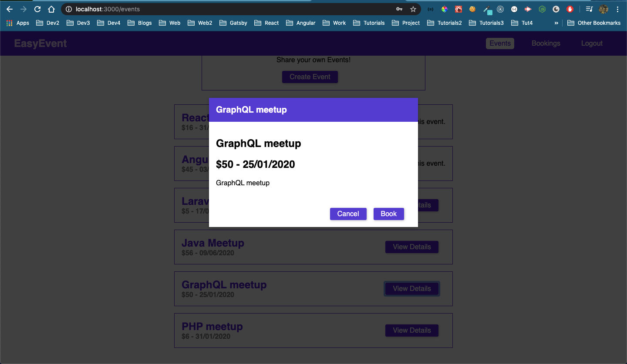Open the Apps grid shortcut
The width and height of the screenshot is (627, 364).
point(18,23)
